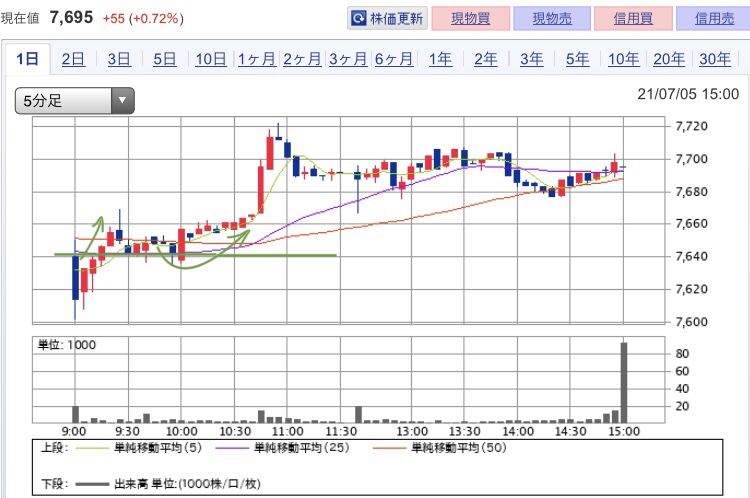
Task: Open the 現物買 order link
Action: coord(471,19)
